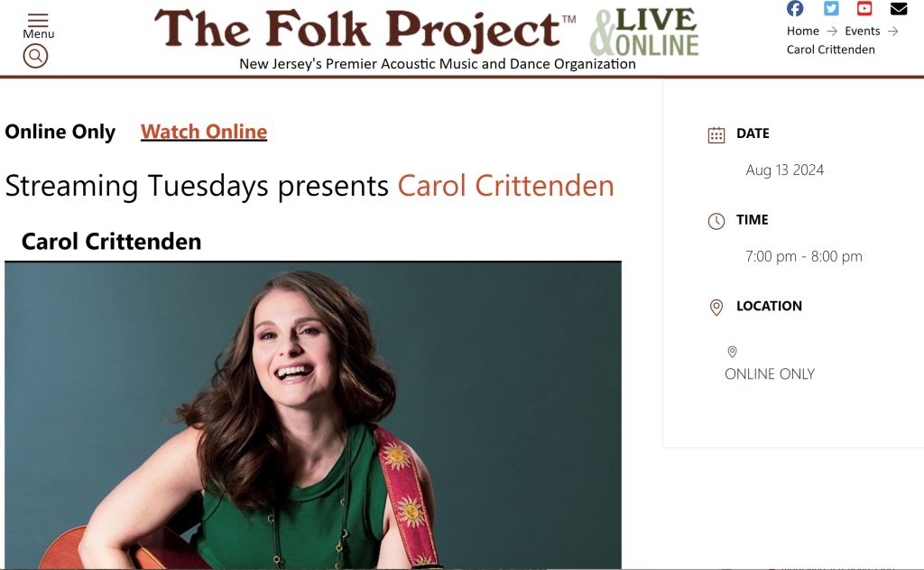
Task: Click the calendar icon beside Date
Action: (716, 135)
